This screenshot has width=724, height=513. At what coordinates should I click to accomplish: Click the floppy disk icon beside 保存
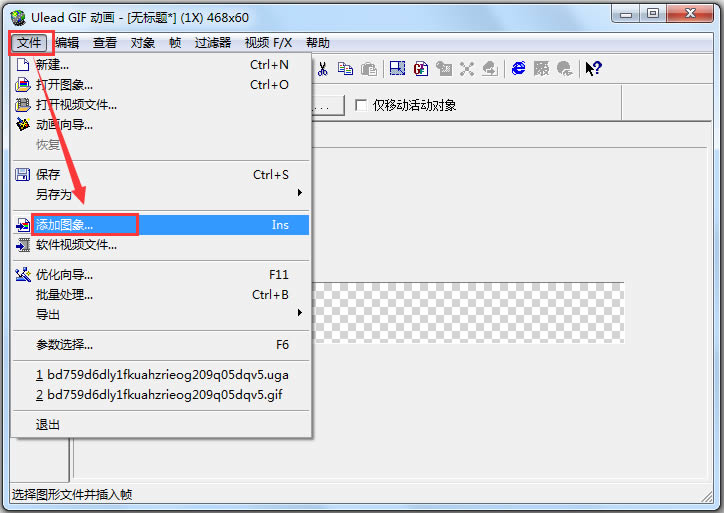coord(23,175)
